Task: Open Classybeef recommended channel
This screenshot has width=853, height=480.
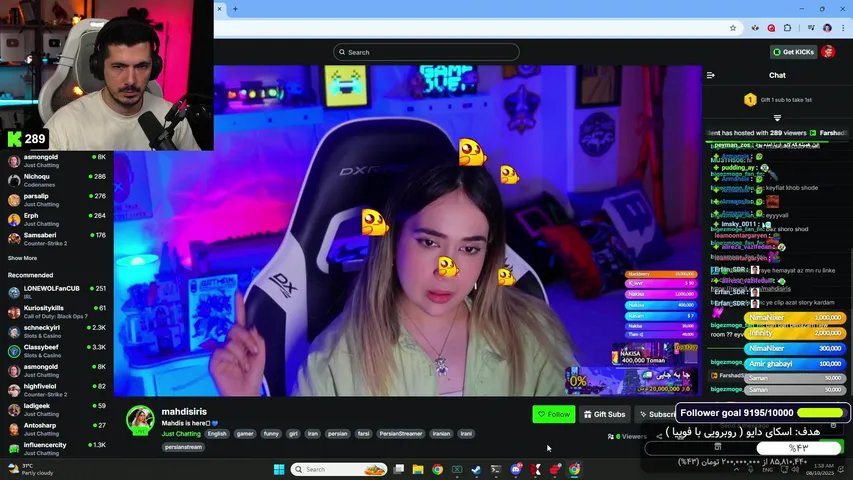Action: coord(57,351)
